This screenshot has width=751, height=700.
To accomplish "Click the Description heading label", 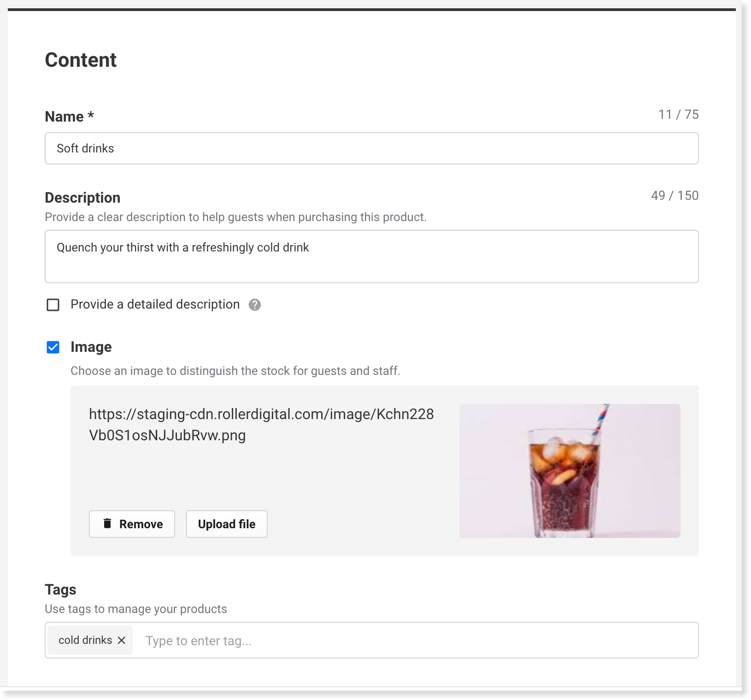I will (x=82, y=198).
